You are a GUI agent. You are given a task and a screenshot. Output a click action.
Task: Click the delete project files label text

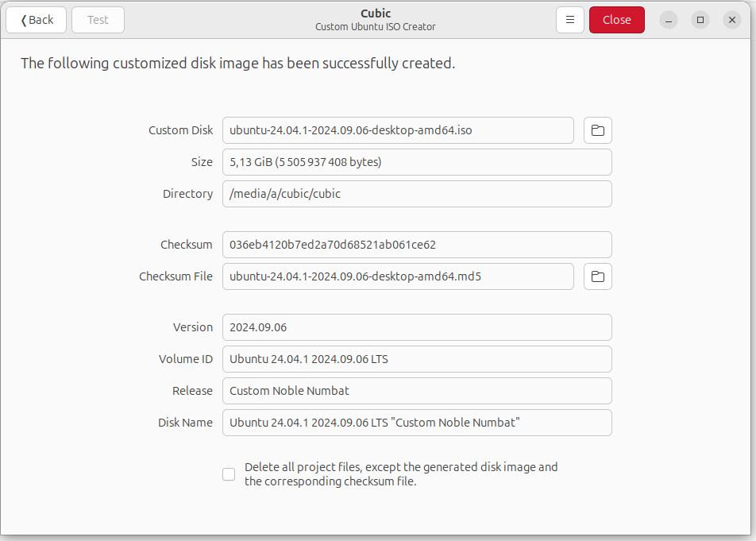401,474
